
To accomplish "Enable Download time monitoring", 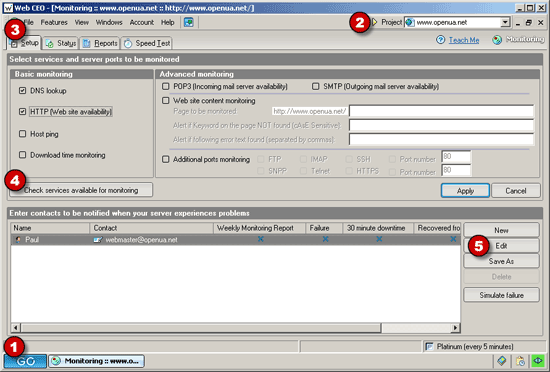I will click(22, 155).
